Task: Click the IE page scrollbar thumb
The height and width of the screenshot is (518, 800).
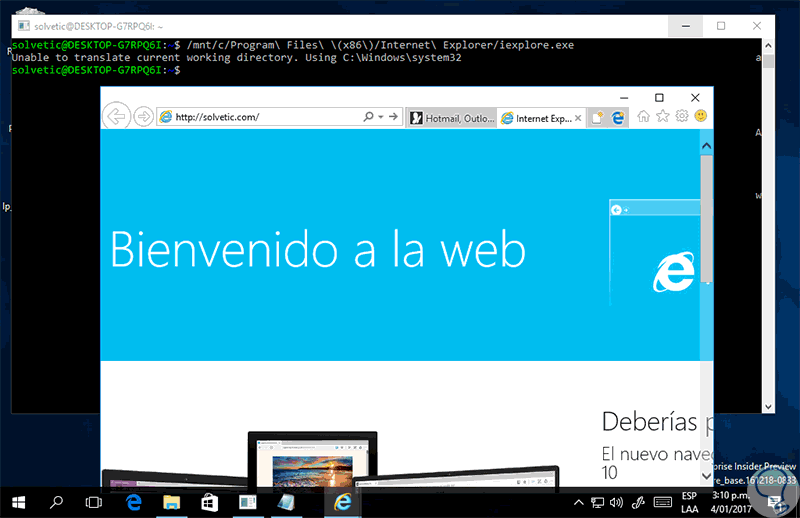Action: (x=707, y=218)
